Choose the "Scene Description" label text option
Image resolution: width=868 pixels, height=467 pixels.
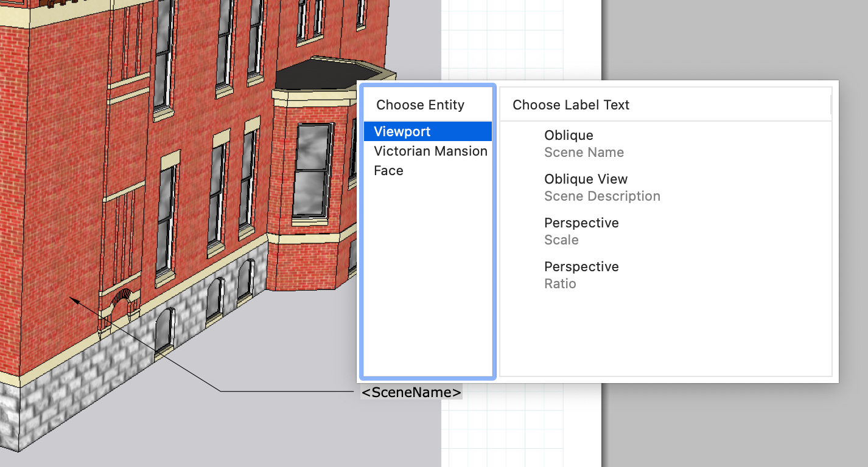click(x=602, y=196)
